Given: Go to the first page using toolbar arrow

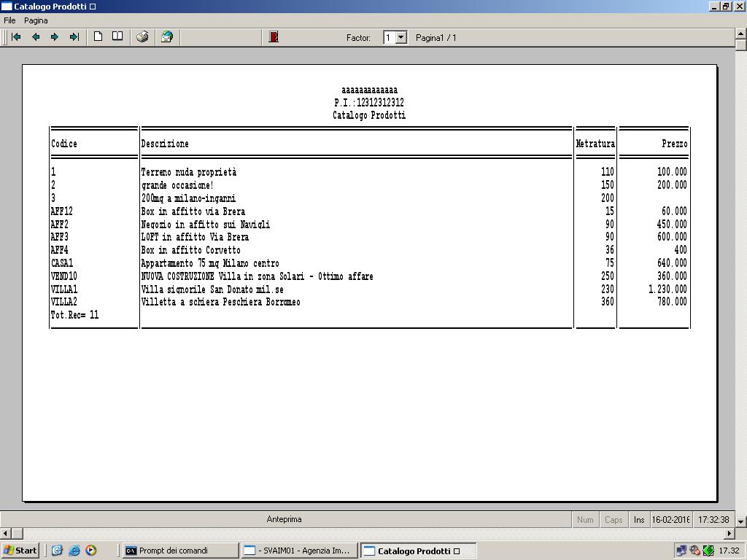Looking at the screenshot, I should tap(16, 37).
